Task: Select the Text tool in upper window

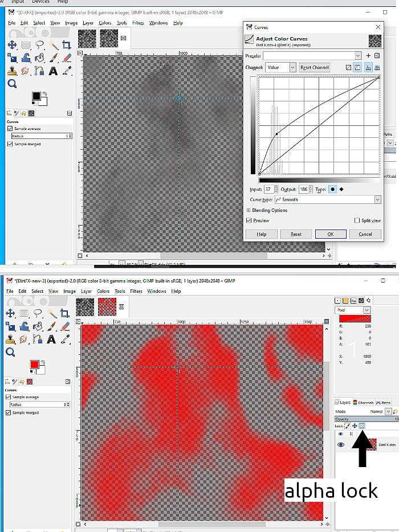Action: [x=54, y=71]
